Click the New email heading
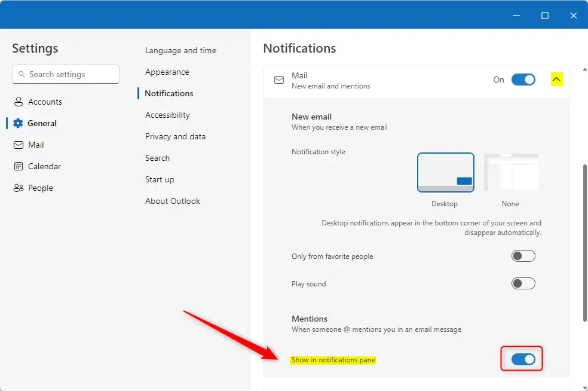The height and width of the screenshot is (391, 588). [311, 117]
